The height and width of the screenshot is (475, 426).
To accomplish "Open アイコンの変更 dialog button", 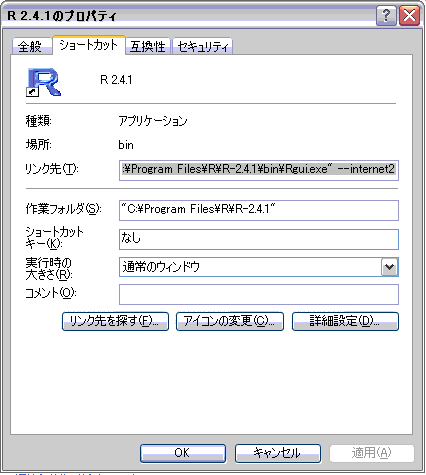I will pyautogui.click(x=230, y=321).
